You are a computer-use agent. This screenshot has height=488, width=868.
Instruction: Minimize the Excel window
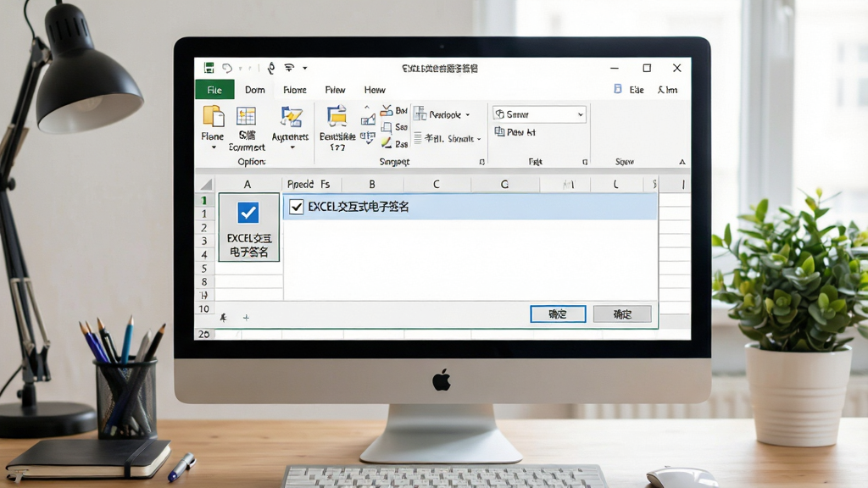[615, 68]
